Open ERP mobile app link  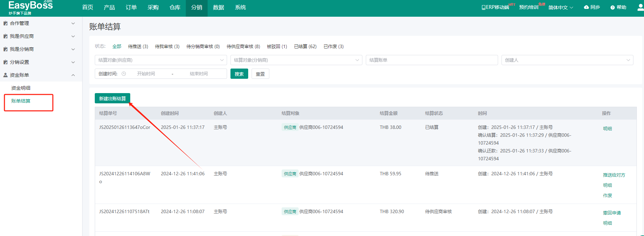pos(495,7)
